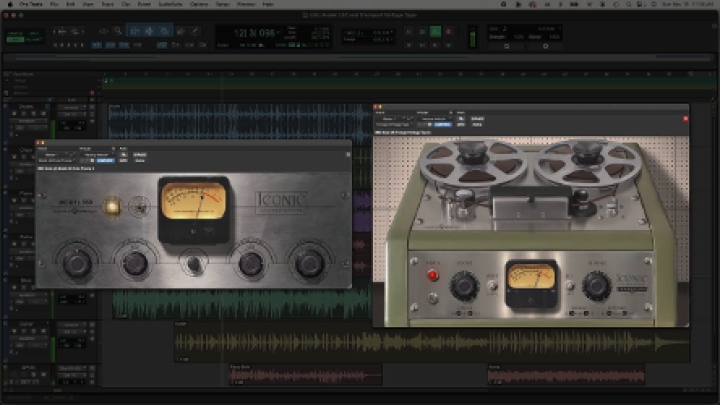This screenshot has height=405, width=720.
Task: Select the olive Guitar track audio clip
Action: tap(432, 342)
